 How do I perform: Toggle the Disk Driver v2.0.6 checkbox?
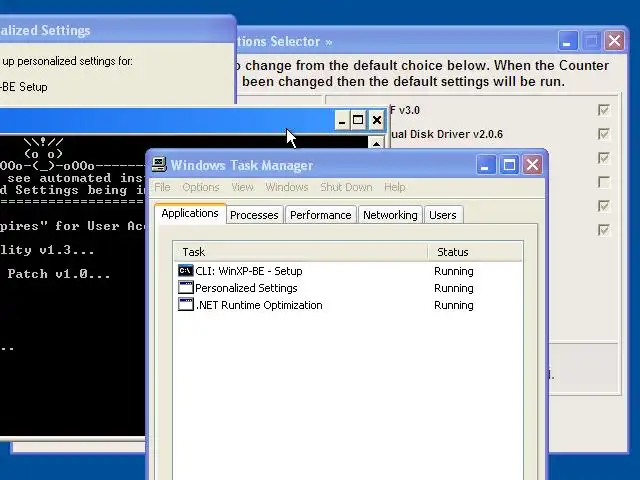[604, 134]
